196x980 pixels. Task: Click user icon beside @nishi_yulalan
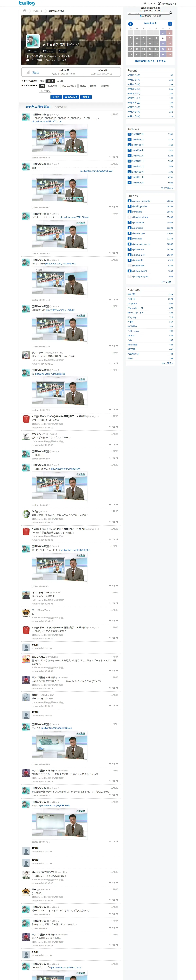pos(129,206)
